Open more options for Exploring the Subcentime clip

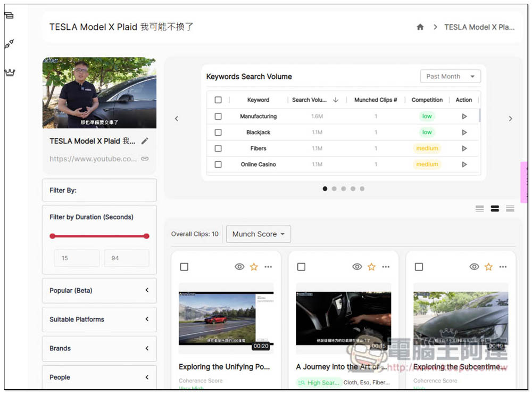[503, 267]
